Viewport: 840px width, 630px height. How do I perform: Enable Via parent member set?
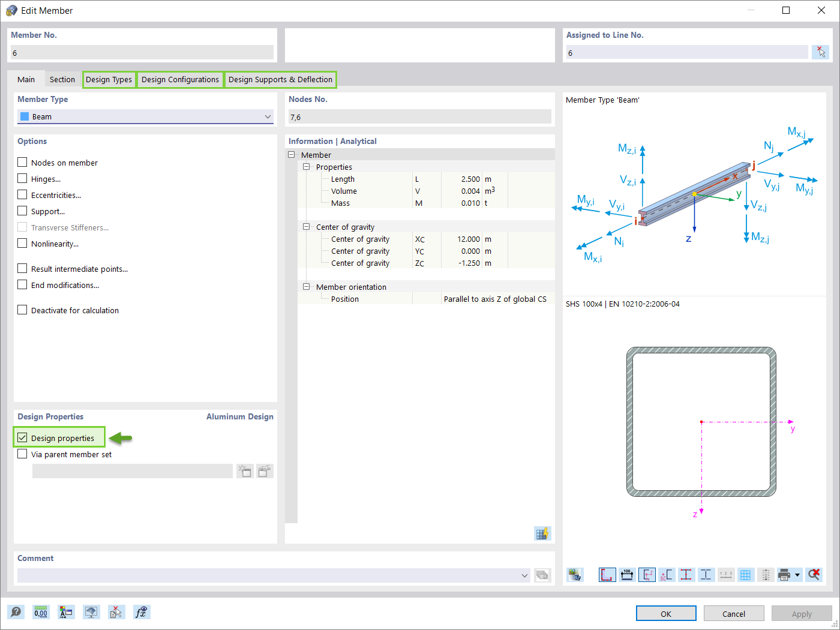point(22,454)
